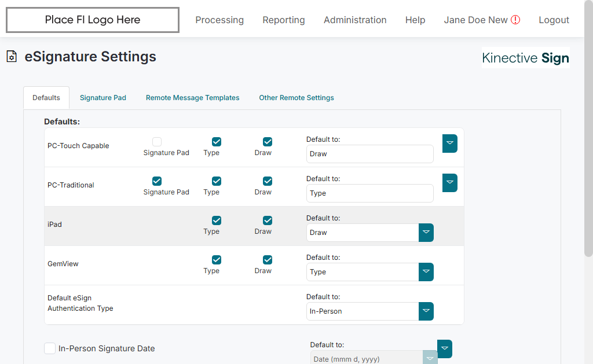
Task: Enable Signature Pad for PC-Touch Capable
Action: coord(157,142)
